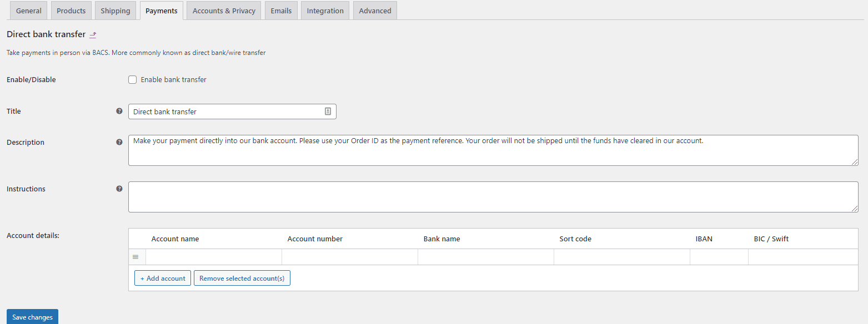The width and height of the screenshot is (868, 324).
Task: Click the Account name cell in the table
Action: pyautogui.click(x=214, y=257)
